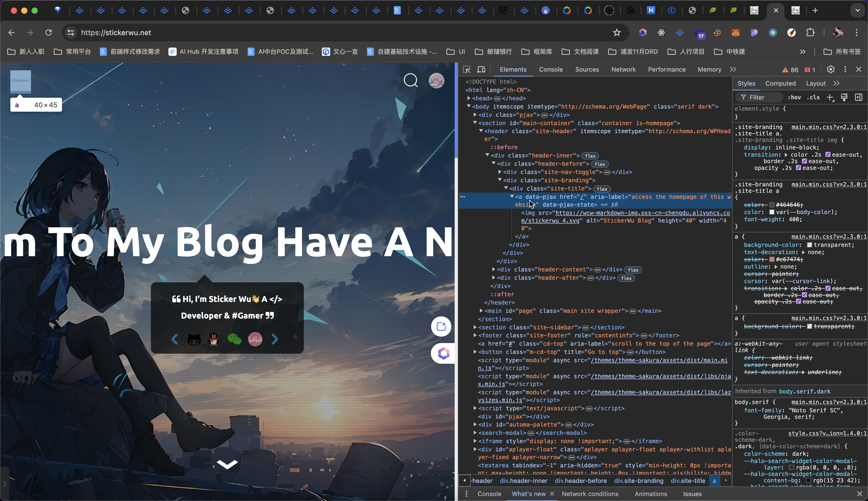This screenshot has height=501, width=868.
Task: Open DevTools settings gear
Action: click(831, 70)
